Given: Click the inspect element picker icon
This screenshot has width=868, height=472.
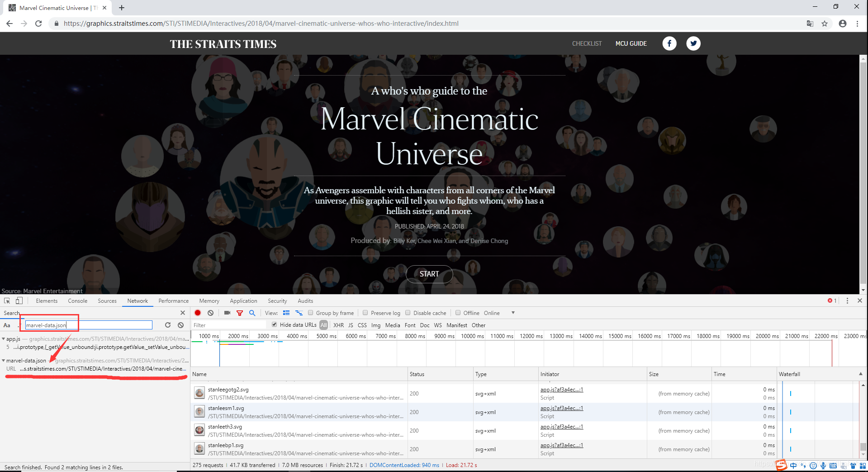Looking at the screenshot, I should [x=7, y=300].
